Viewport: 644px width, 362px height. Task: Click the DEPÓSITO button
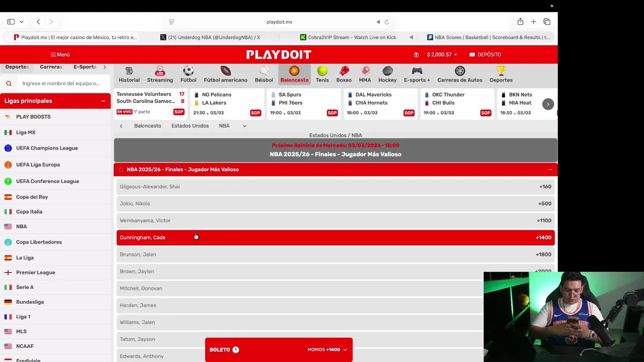[485, 54]
